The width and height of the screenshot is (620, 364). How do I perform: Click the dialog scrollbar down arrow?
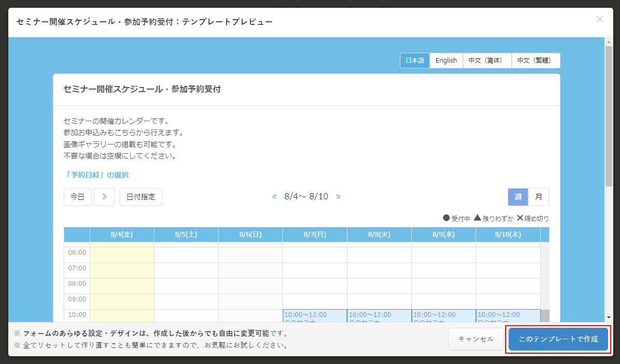(609, 317)
